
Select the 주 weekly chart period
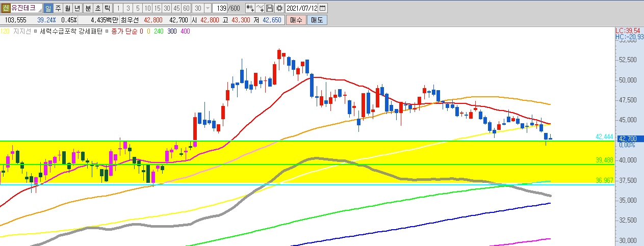pos(58,8)
